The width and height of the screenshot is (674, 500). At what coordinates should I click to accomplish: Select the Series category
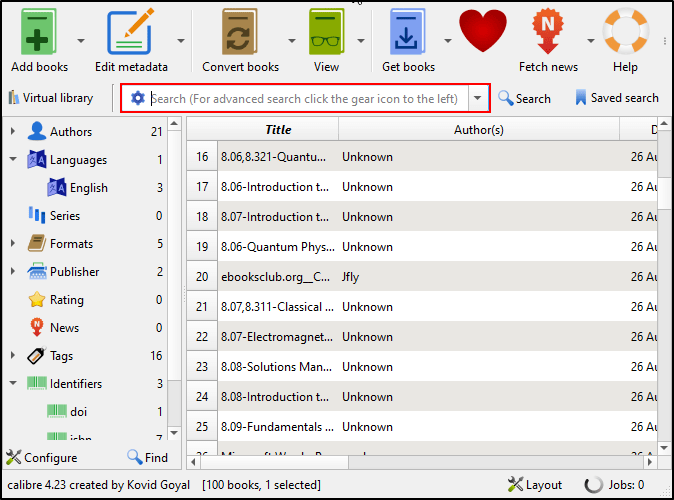pyautogui.click(x=64, y=216)
